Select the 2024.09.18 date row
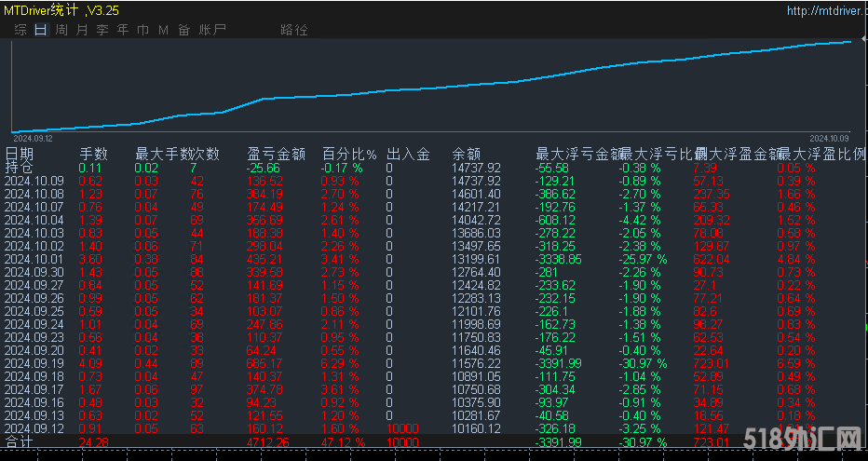 tap(34, 377)
